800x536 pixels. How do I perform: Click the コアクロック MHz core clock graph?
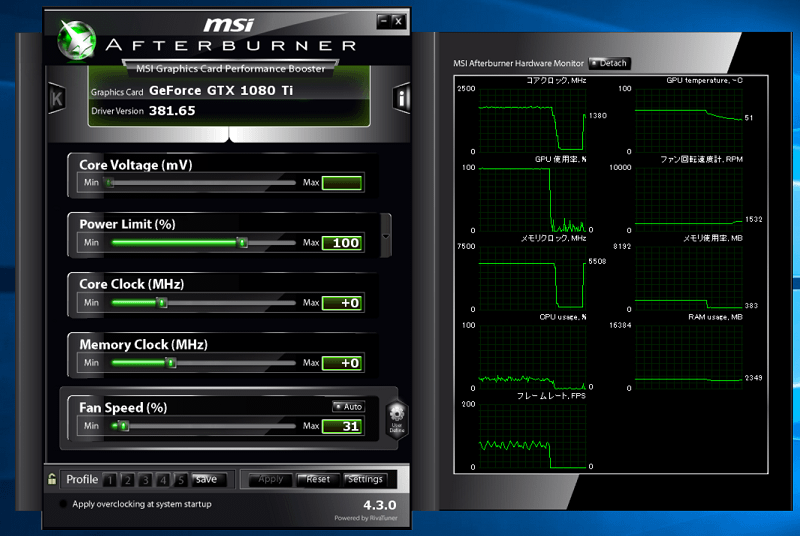532,120
